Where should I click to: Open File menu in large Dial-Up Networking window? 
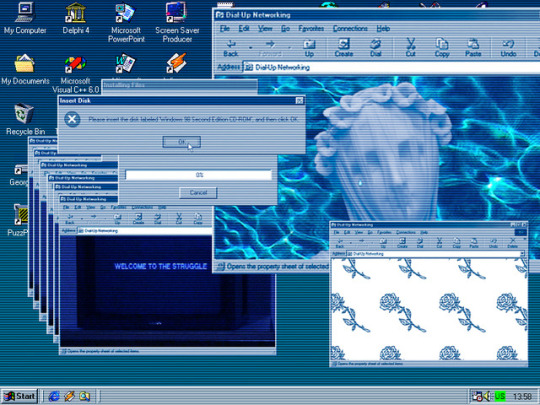click(225, 29)
